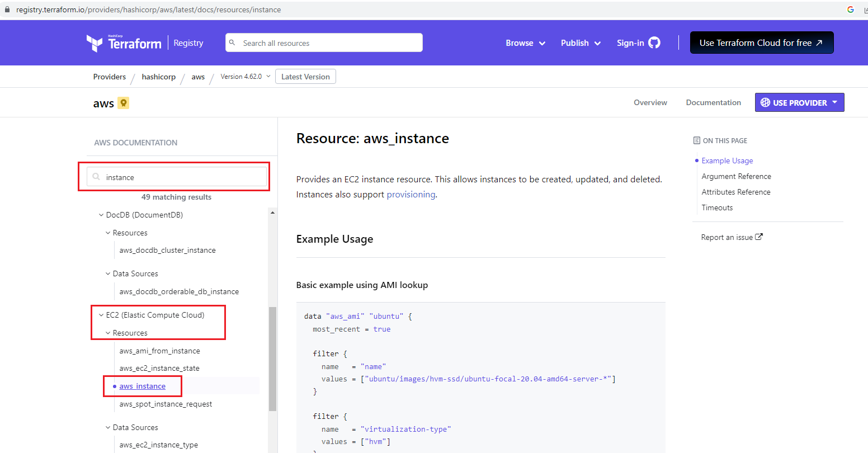The height and width of the screenshot is (453, 868).
Task: Click the Example Usage heading in content
Action: (x=334, y=239)
